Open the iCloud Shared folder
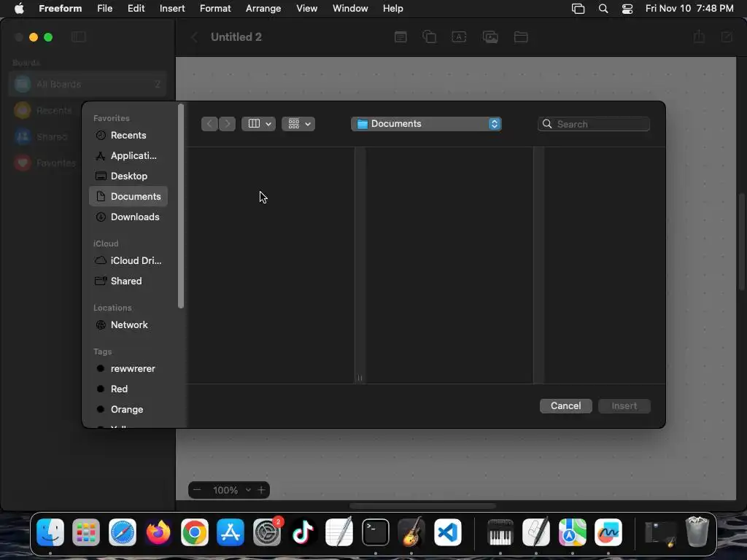The height and width of the screenshot is (560, 747). (128, 281)
